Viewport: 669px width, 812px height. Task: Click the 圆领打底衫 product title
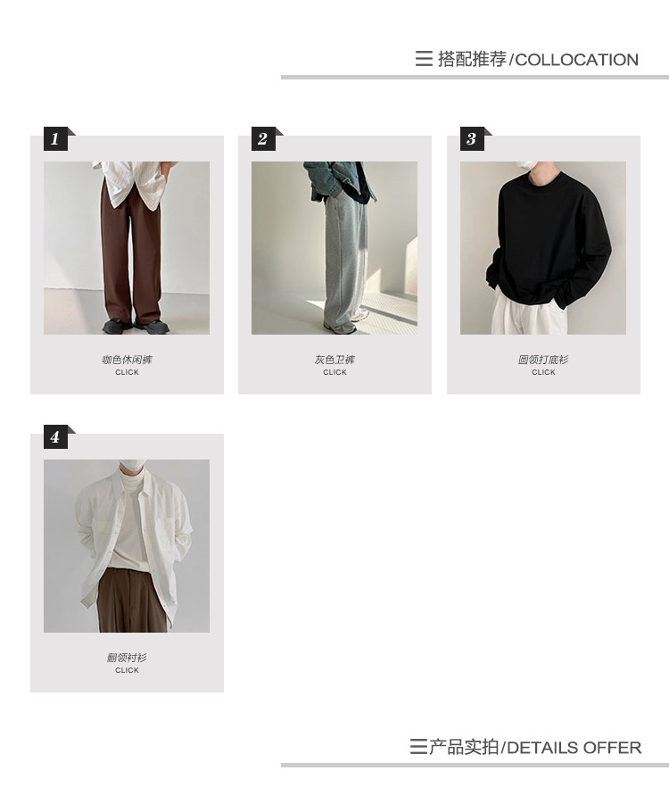(x=543, y=360)
